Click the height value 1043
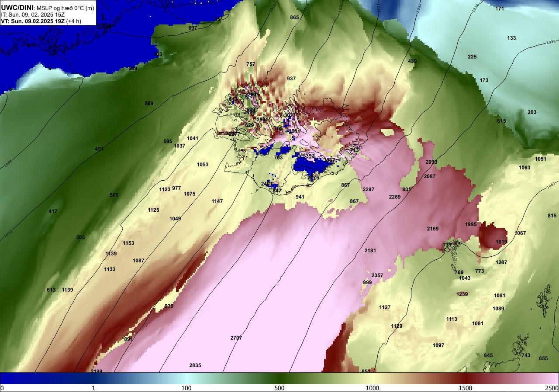Image resolution: width=559 pixels, height=392 pixels. [x=465, y=278]
